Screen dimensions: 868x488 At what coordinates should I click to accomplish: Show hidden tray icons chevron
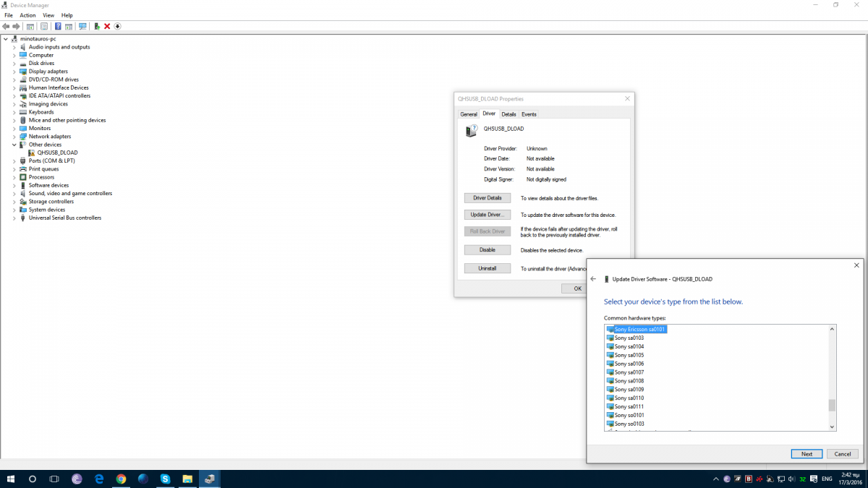(716, 479)
